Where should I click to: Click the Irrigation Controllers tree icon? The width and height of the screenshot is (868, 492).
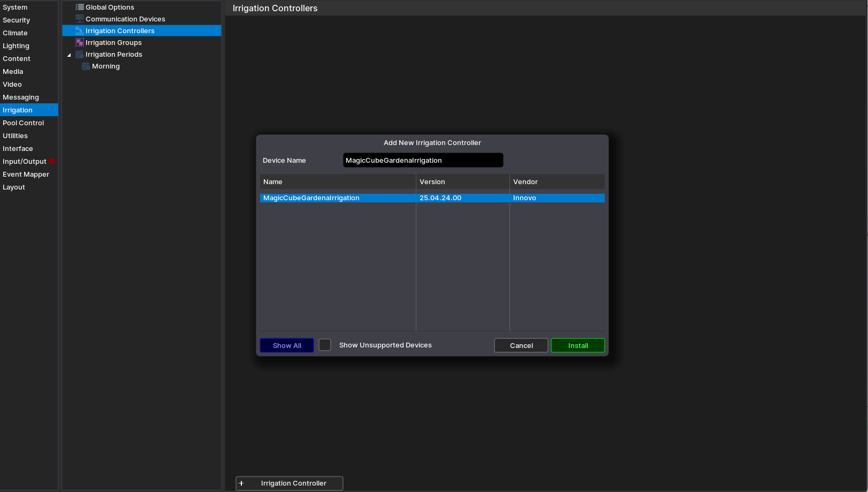pos(80,31)
